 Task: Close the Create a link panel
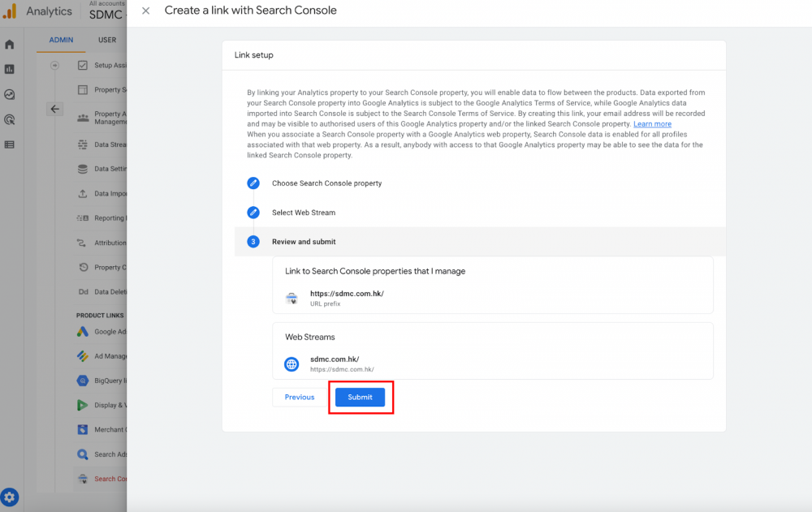point(146,11)
